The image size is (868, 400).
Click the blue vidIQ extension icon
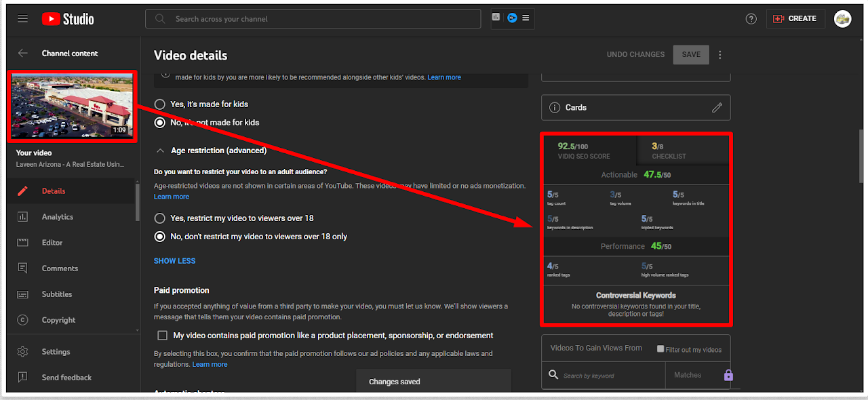pyautogui.click(x=511, y=18)
